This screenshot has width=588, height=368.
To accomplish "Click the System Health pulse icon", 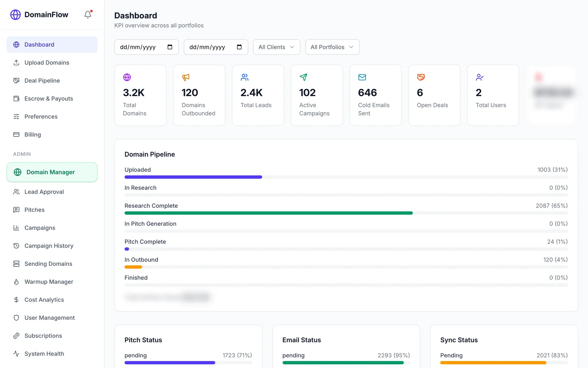I will coord(16,354).
